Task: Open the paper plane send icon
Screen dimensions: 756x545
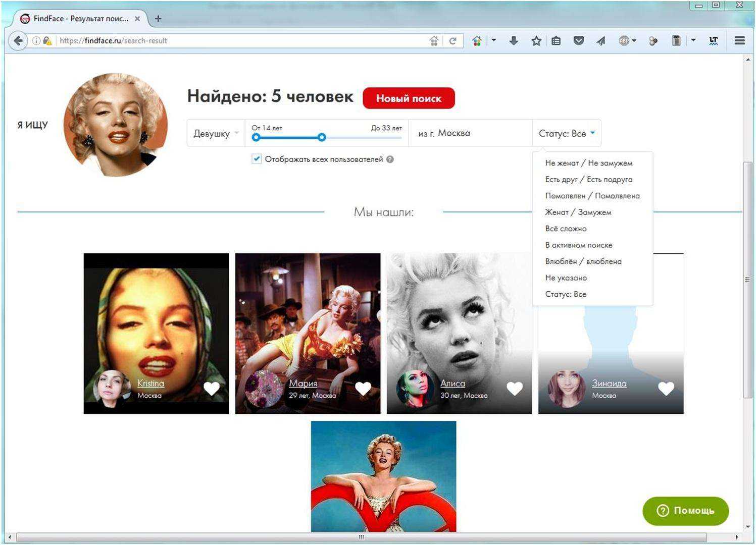Action: coord(601,41)
